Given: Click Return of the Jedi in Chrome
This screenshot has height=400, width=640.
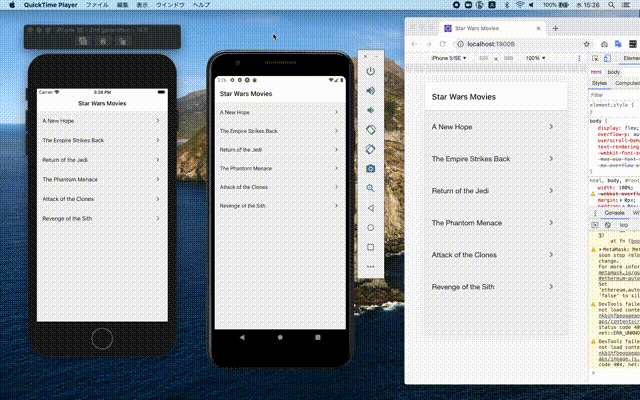Looking at the screenshot, I should click(496, 191).
